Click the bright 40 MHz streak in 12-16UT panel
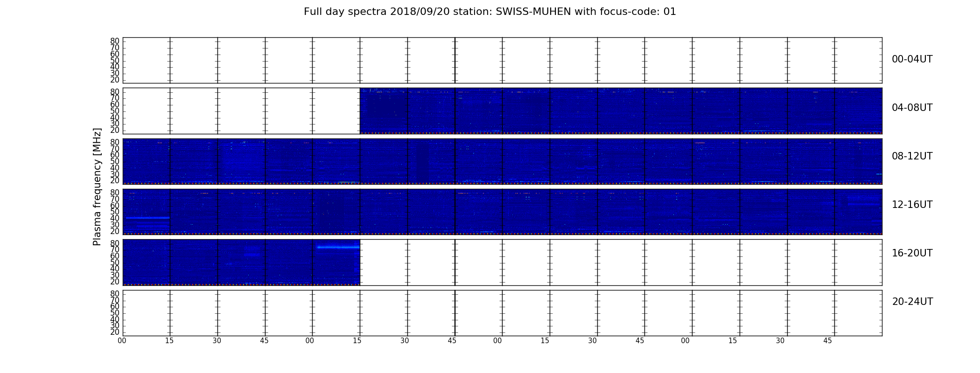 click(x=147, y=218)
